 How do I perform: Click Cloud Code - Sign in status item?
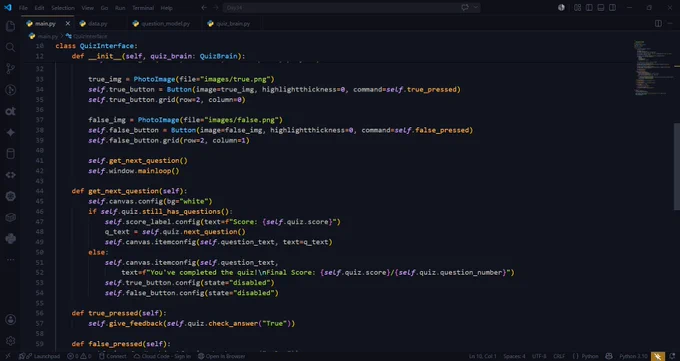click(x=162, y=356)
